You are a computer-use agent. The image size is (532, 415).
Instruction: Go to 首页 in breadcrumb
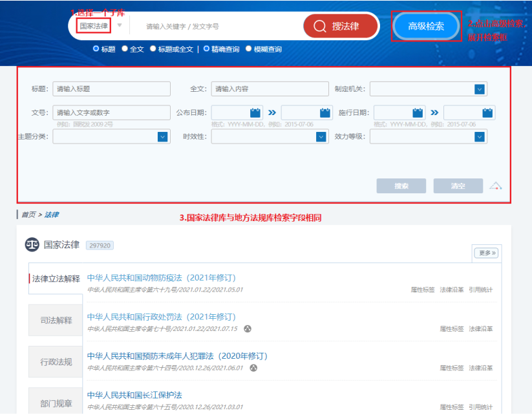(28, 215)
